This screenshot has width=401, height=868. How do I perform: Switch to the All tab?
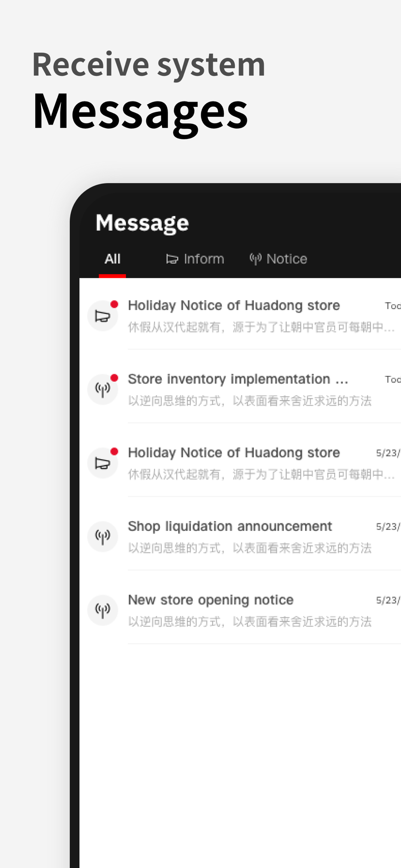pos(112,259)
